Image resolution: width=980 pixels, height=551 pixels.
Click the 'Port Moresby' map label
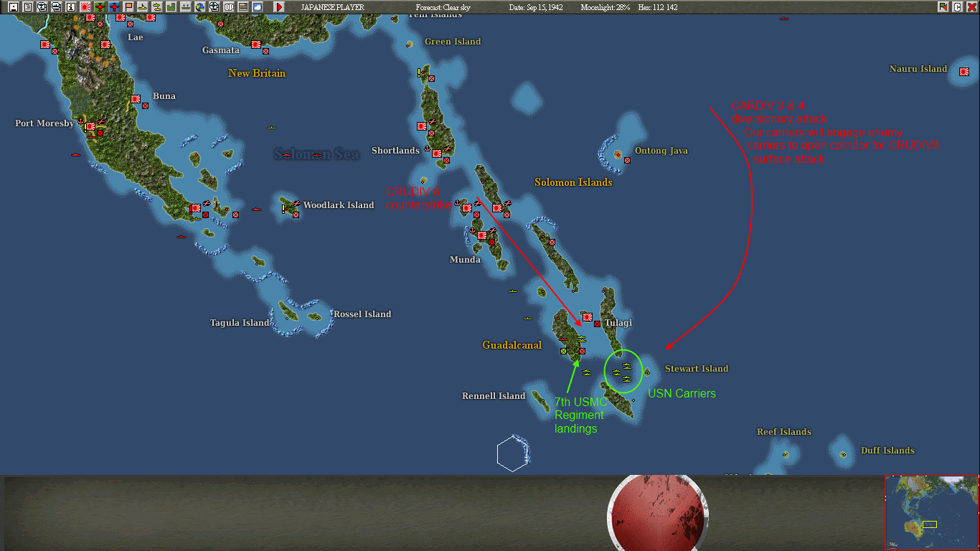click(x=44, y=123)
